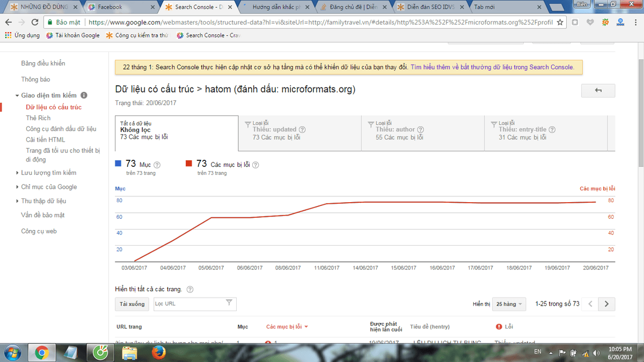This screenshot has width=644, height=362.
Task: Click the volume speaker tray icon
Action: point(595,353)
